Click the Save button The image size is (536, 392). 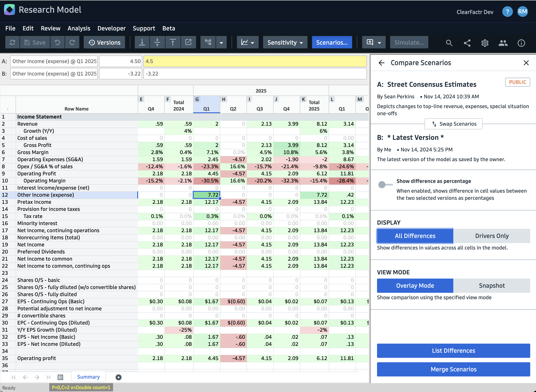(x=35, y=42)
